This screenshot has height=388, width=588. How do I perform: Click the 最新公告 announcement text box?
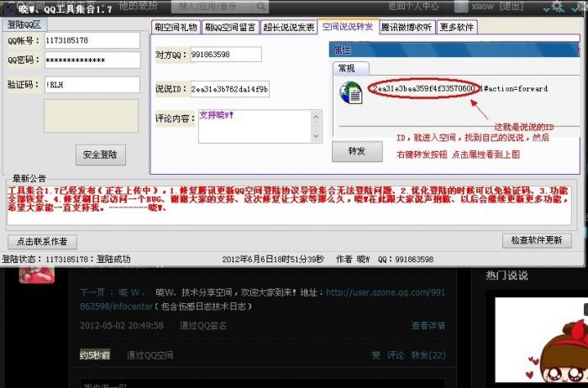tap(289, 205)
